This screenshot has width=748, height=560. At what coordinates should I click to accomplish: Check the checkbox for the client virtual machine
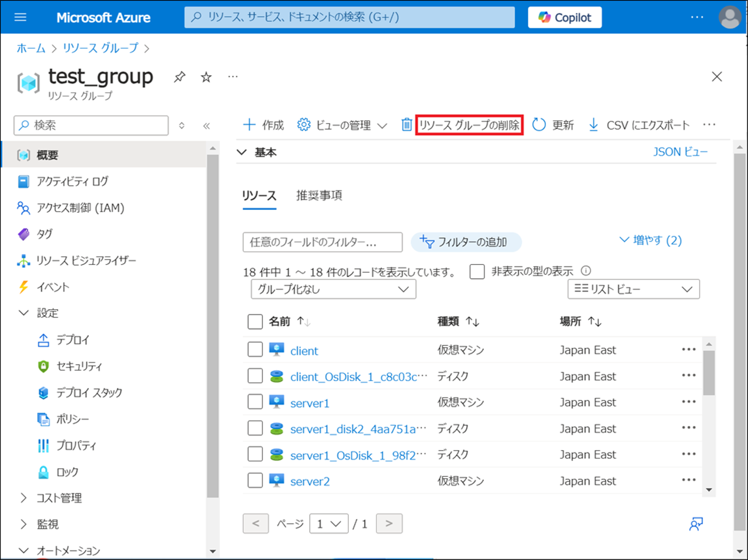(x=255, y=350)
